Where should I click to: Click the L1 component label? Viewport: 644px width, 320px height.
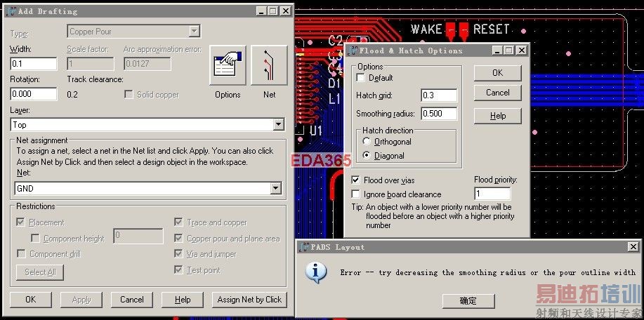click(x=335, y=99)
